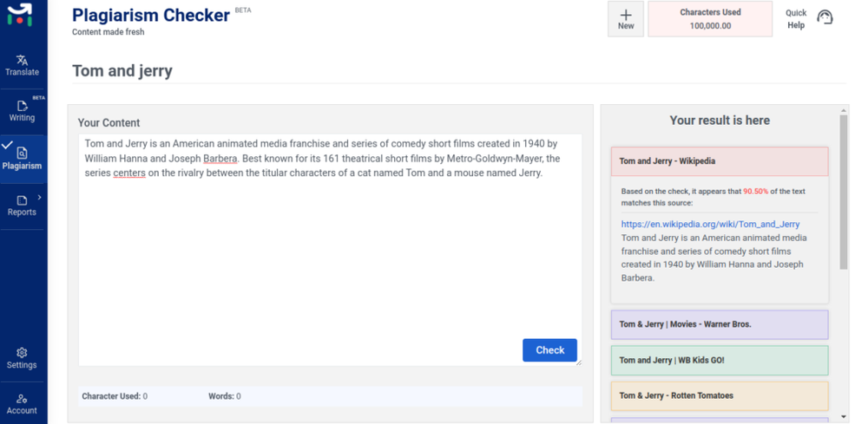Open the Translate section icon
This screenshot has height=424, width=868.
click(x=23, y=60)
